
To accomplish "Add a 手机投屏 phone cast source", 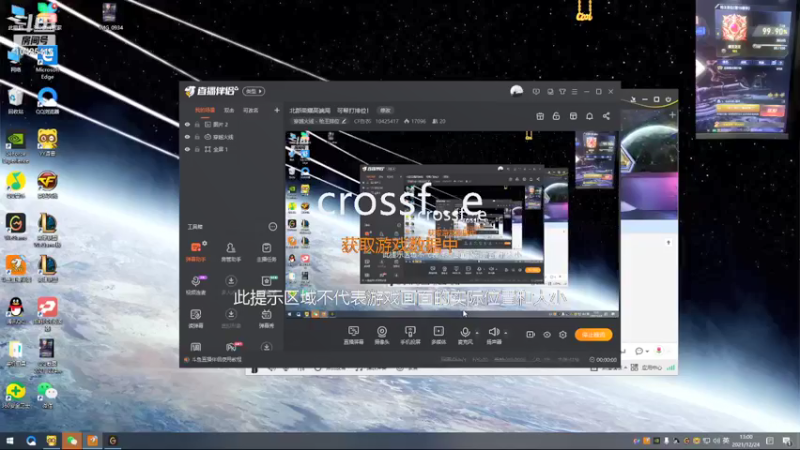I will (x=410, y=335).
